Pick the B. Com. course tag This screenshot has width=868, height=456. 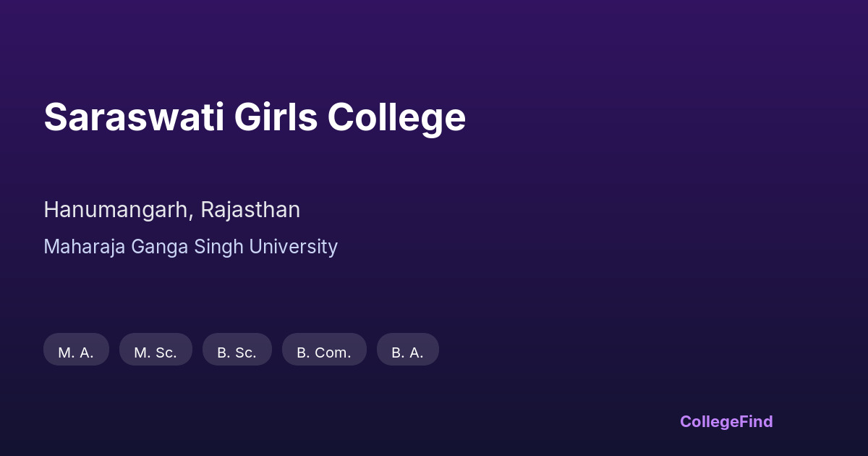tap(323, 352)
